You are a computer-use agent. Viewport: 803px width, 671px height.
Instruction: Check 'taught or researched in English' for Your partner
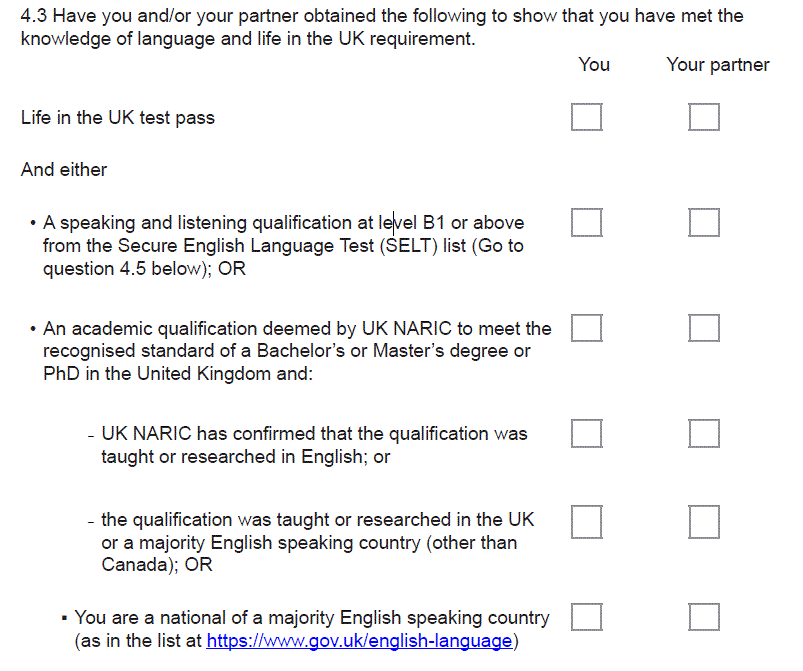[x=704, y=433]
